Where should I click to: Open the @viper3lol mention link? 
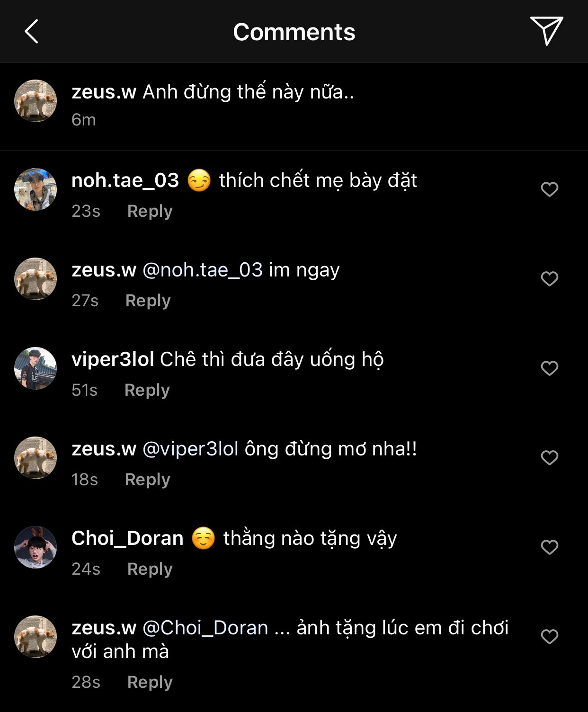[x=190, y=449]
